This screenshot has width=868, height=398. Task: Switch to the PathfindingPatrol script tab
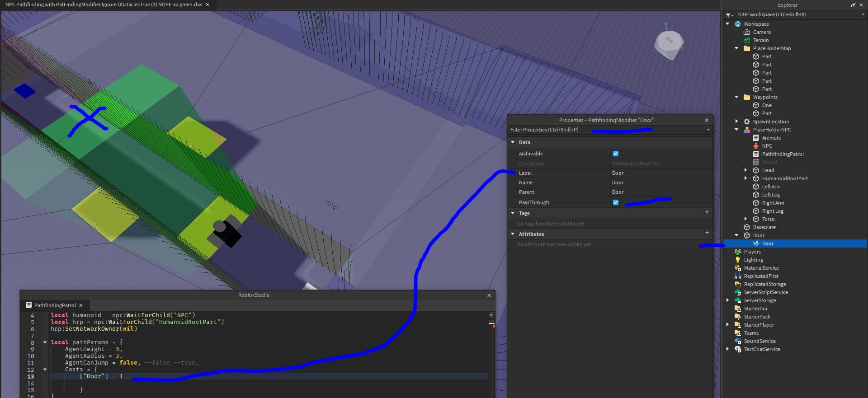tap(55, 305)
